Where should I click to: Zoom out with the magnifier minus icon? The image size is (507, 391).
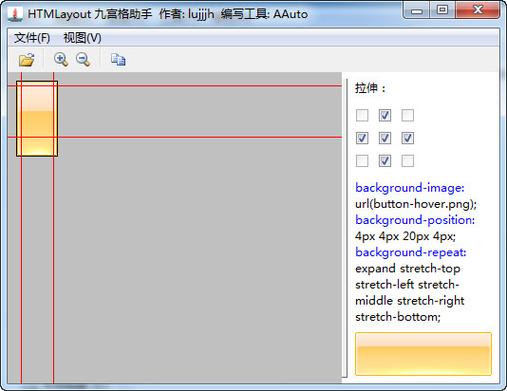[x=83, y=60]
